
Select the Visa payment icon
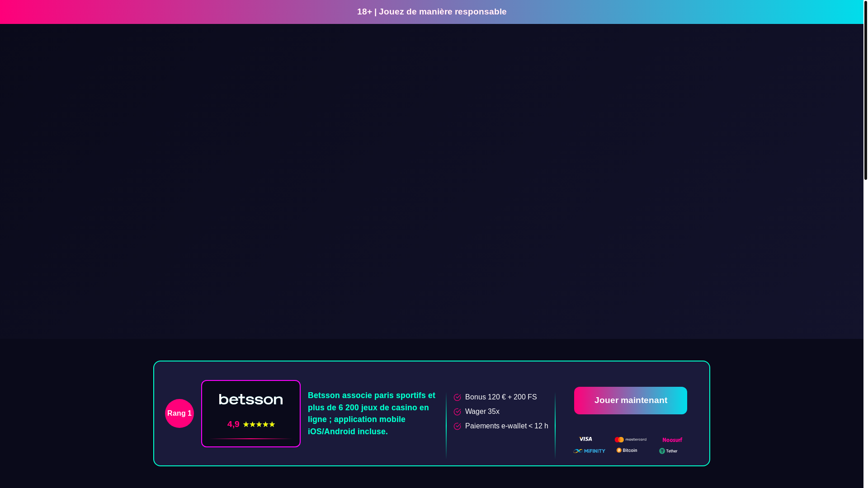click(x=585, y=439)
